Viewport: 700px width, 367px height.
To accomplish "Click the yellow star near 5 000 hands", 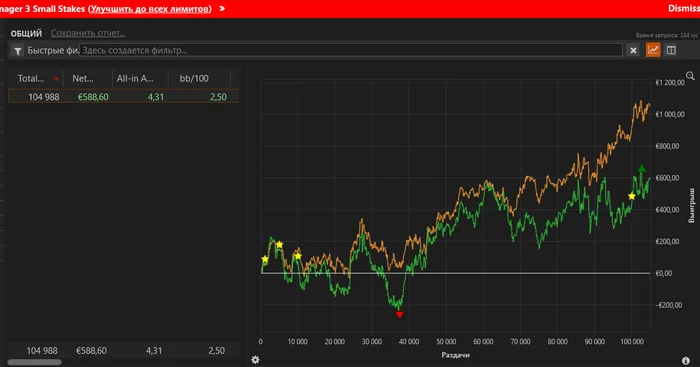I will click(x=279, y=245).
